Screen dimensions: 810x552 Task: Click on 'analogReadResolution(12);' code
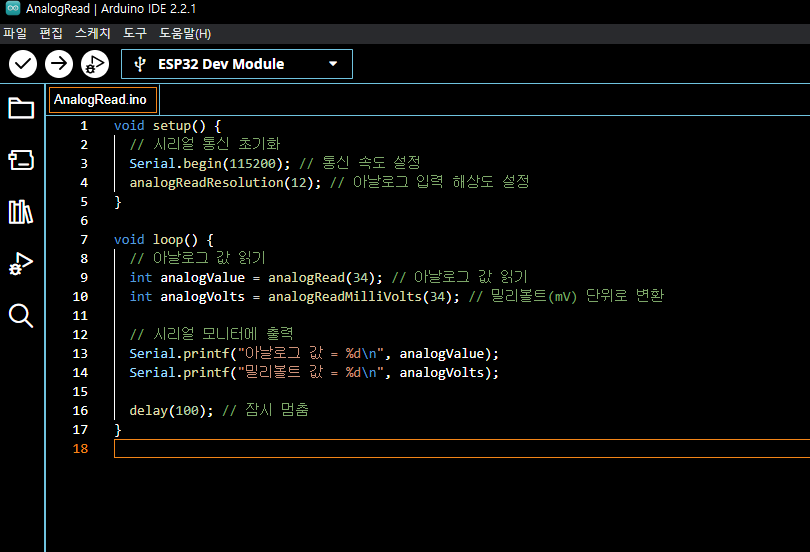pos(225,183)
